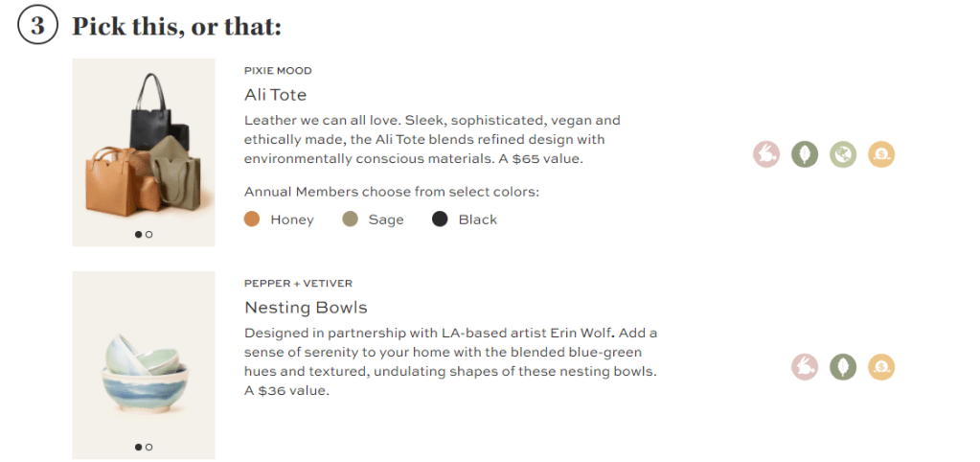
Task: Click the Pixie Mood brand label
Action: pyautogui.click(x=278, y=71)
